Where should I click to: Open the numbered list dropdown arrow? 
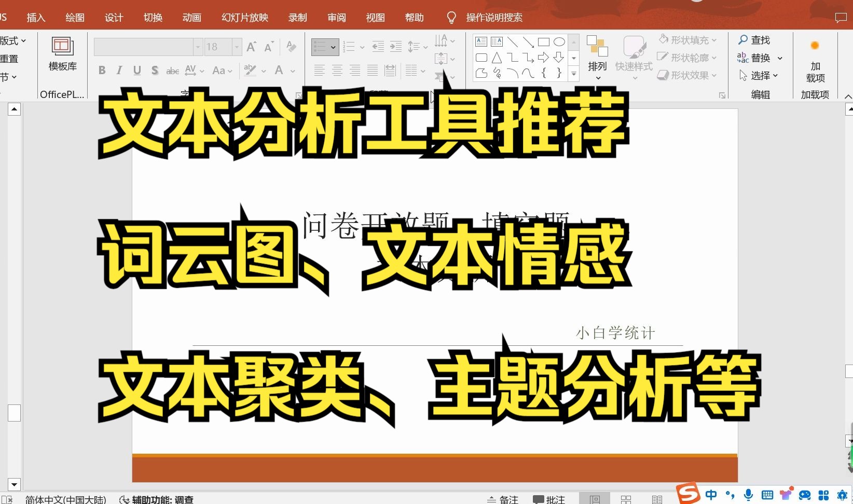click(x=362, y=47)
